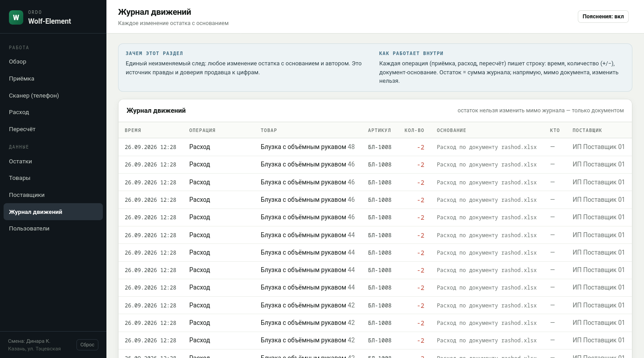The width and height of the screenshot is (644, 358).
Task: Click the Сброс button
Action: pyautogui.click(x=87, y=345)
